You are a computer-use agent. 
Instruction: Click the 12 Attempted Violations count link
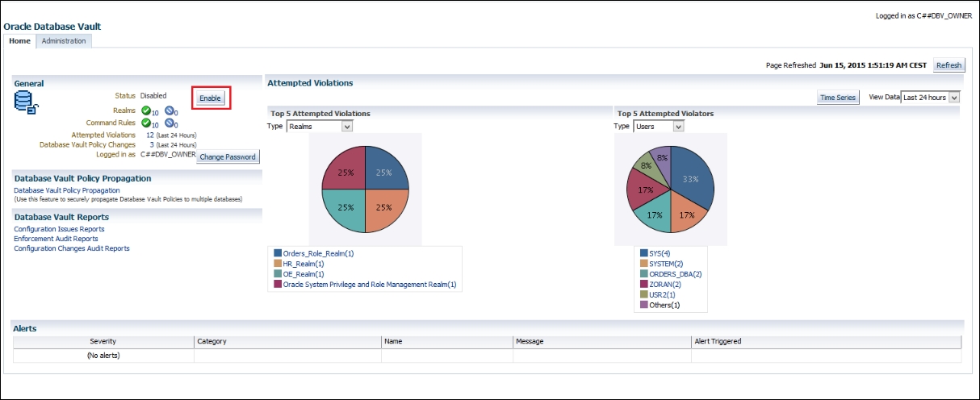[150, 135]
